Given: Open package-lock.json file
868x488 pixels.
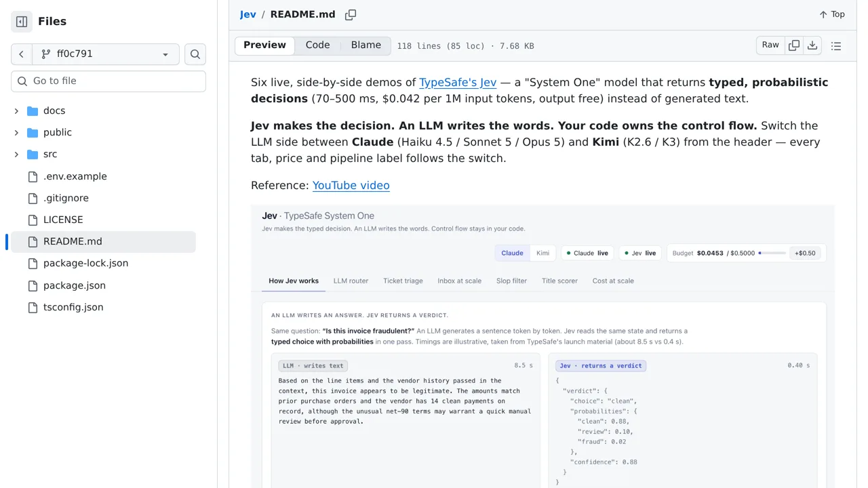Looking at the screenshot, I should tap(85, 263).
